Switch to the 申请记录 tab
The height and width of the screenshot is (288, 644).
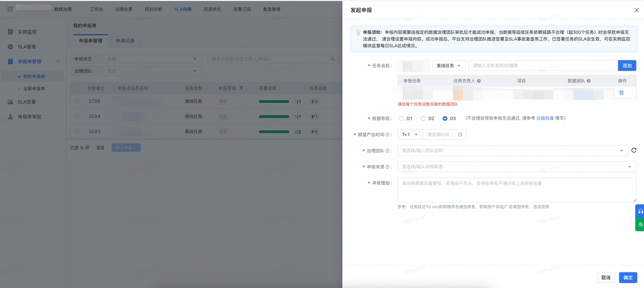click(125, 41)
